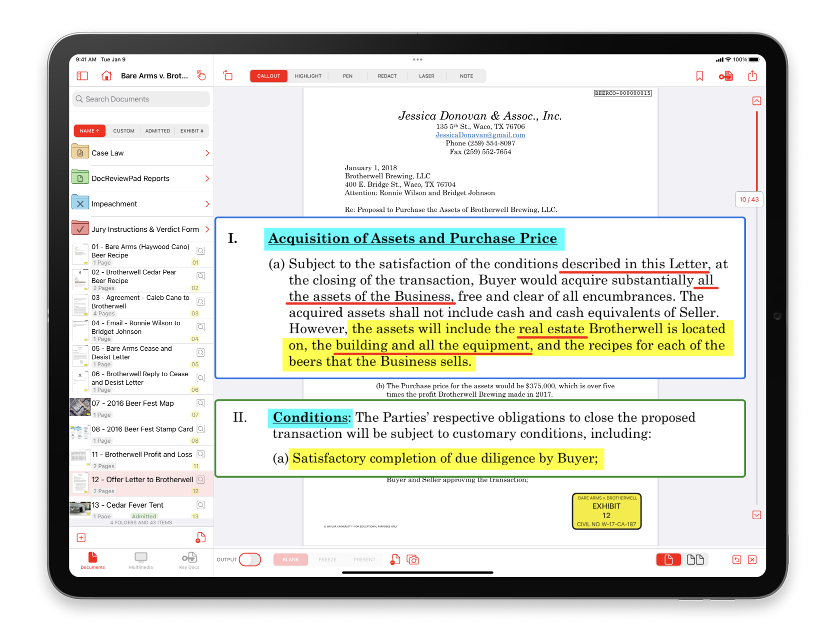Switch to the Key Docs tab
The width and height of the screenshot is (840, 630).
tap(188, 561)
